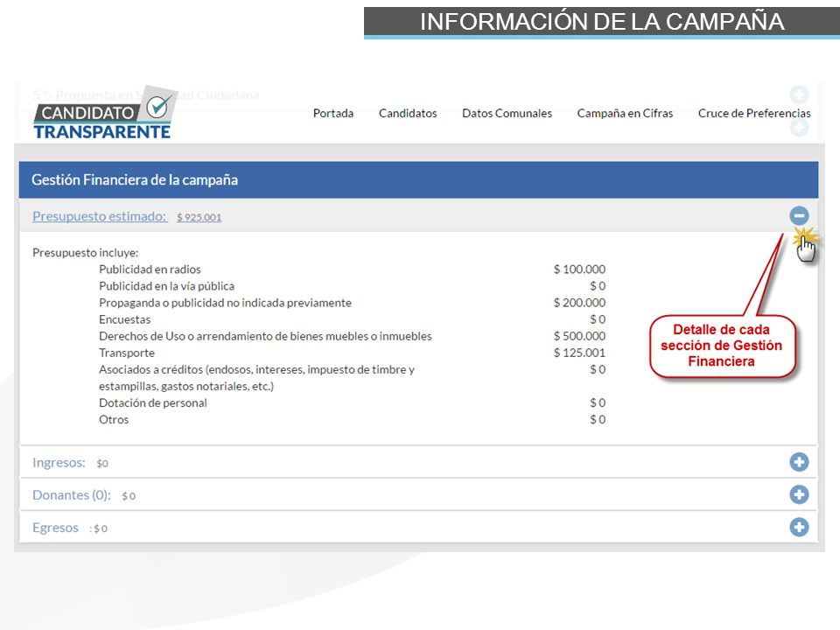Select the '$0' value beside Egresos
Viewport: 840px width, 630px height.
[100, 528]
